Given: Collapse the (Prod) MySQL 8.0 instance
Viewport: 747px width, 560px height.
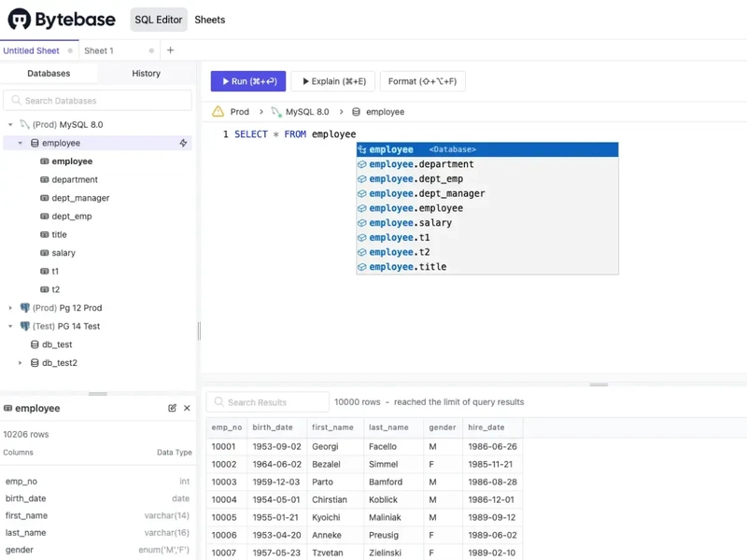Looking at the screenshot, I should (10, 125).
